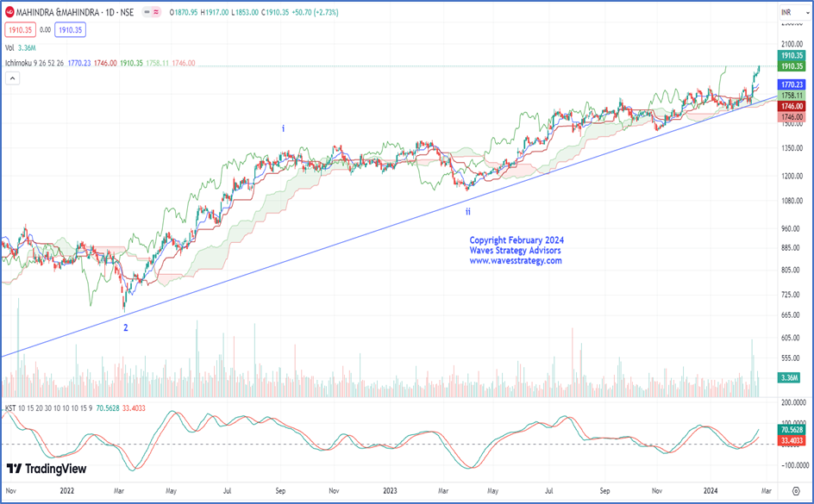Click the 1200.00 price scale label

point(792,176)
